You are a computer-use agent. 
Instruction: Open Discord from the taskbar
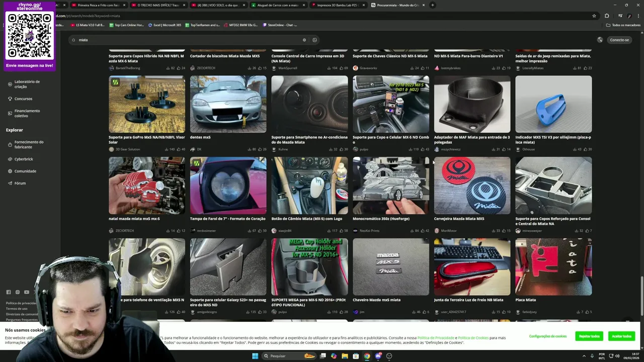click(x=378, y=356)
